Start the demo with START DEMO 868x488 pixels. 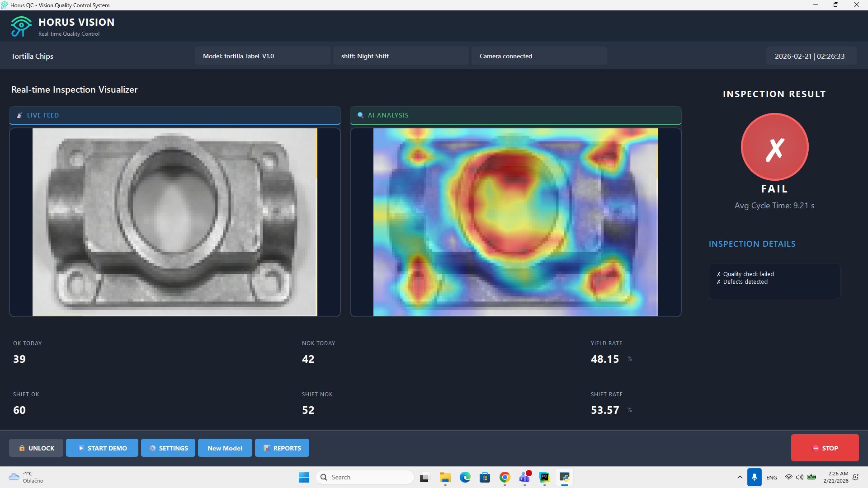pyautogui.click(x=102, y=448)
